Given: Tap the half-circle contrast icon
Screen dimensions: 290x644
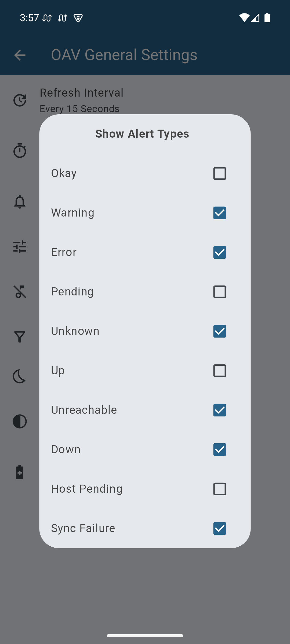Looking at the screenshot, I should 20,421.
